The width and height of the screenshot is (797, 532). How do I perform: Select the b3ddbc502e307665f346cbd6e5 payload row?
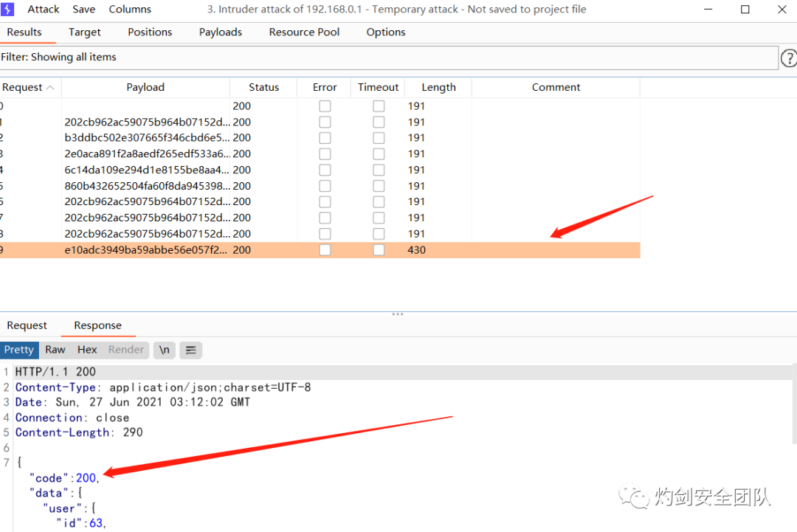pyautogui.click(x=320, y=138)
